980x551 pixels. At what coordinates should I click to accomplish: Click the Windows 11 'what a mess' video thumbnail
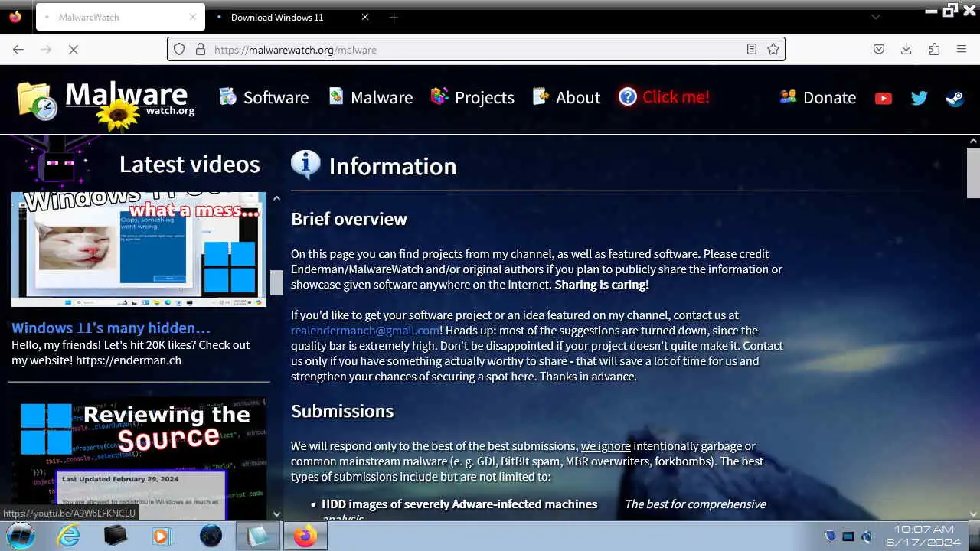139,249
